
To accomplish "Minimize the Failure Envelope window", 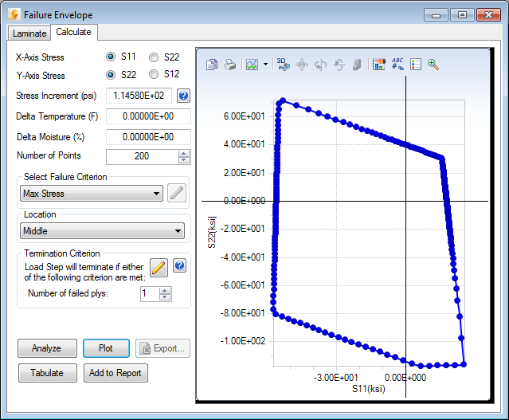I will (436, 15).
